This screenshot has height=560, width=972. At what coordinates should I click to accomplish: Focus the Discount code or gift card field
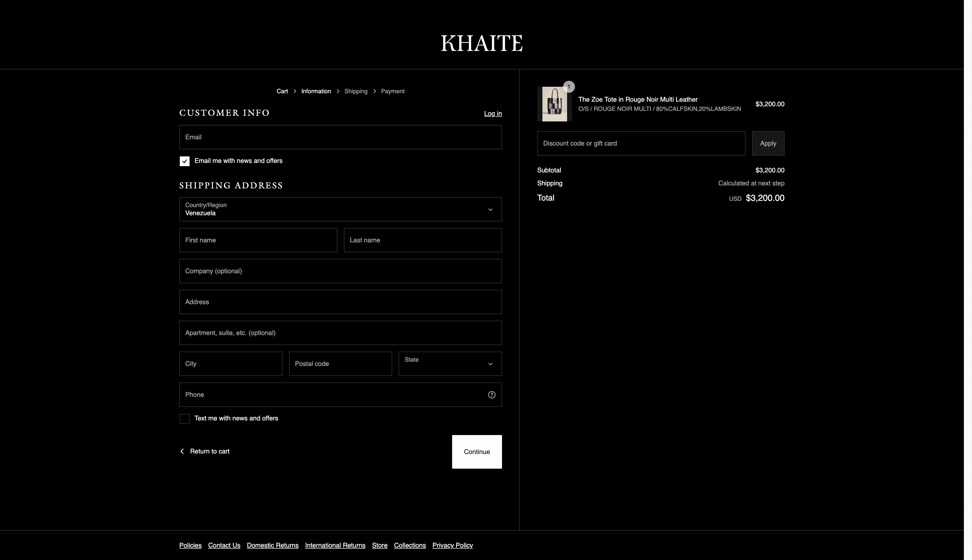tap(641, 143)
